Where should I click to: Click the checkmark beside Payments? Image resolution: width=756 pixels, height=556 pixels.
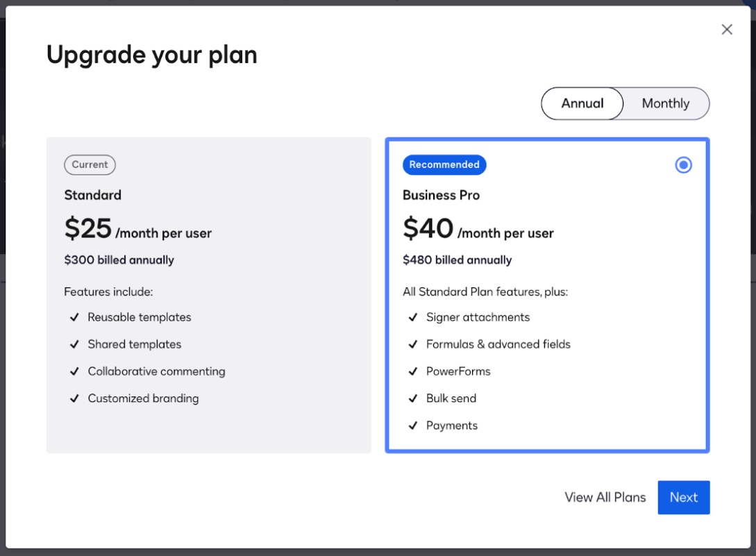click(x=413, y=425)
